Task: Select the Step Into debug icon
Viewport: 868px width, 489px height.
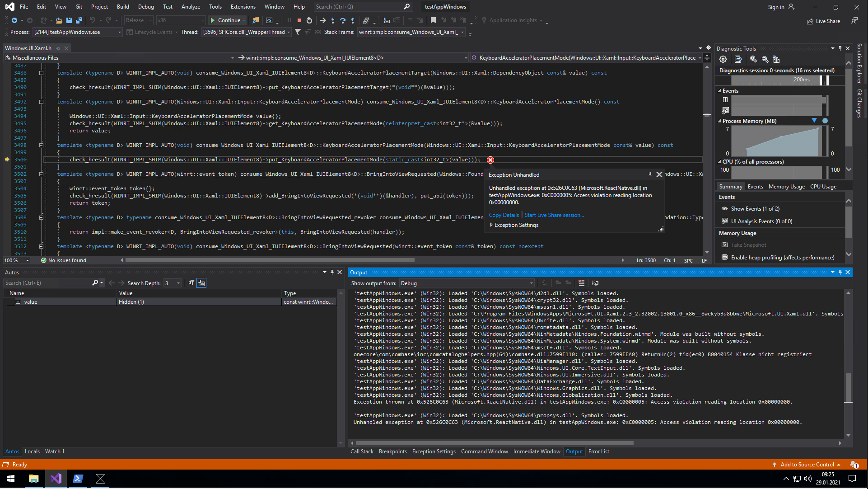Action: click(x=333, y=20)
